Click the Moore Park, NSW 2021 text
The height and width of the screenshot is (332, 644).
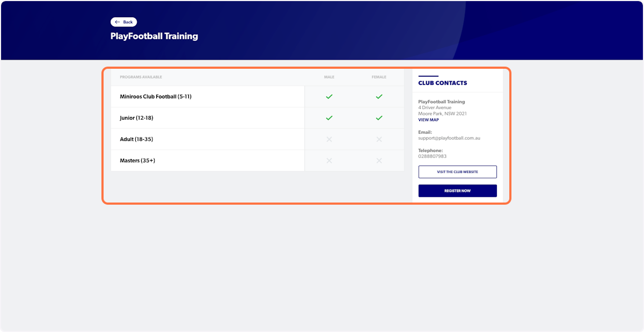click(443, 113)
